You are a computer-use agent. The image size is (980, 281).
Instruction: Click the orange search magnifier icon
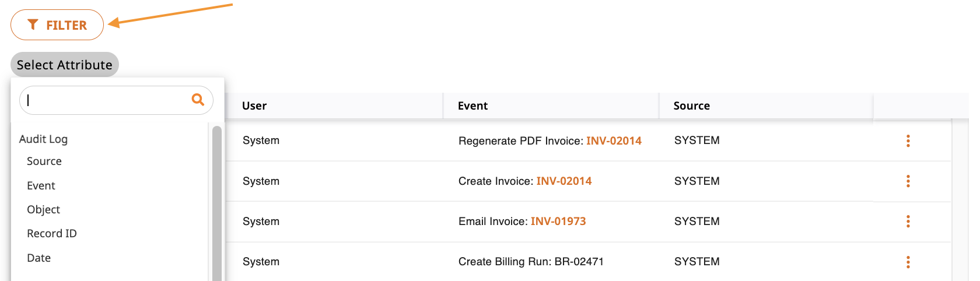point(198,100)
